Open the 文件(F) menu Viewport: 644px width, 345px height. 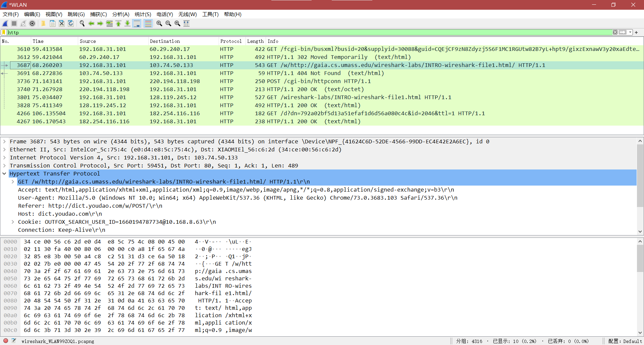(x=11, y=14)
